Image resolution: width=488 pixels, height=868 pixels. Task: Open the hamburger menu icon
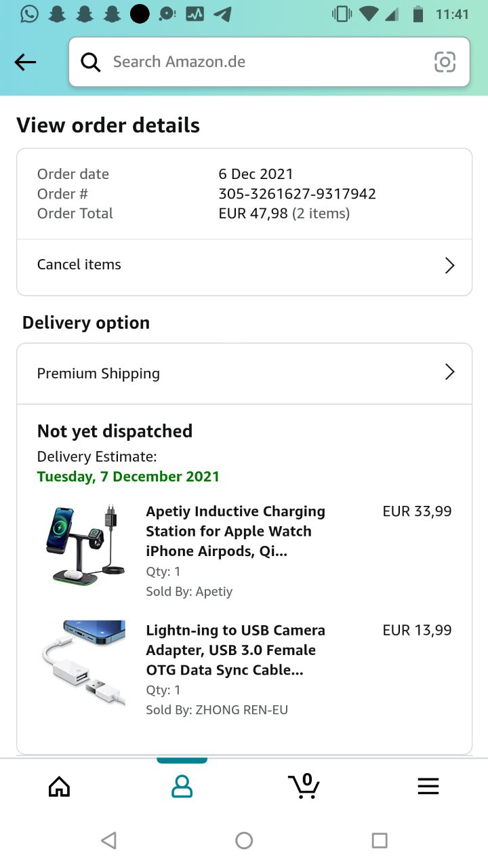(428, 786)
